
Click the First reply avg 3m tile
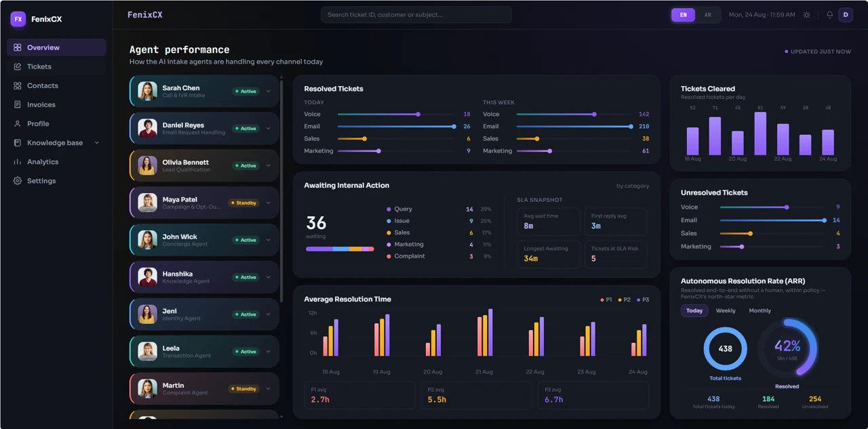tap(616, 221)
